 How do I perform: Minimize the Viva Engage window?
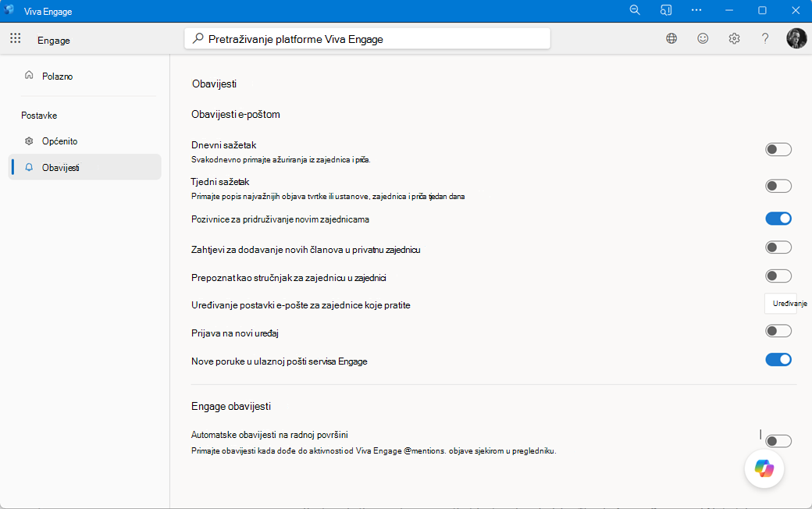tap(729, 10)
